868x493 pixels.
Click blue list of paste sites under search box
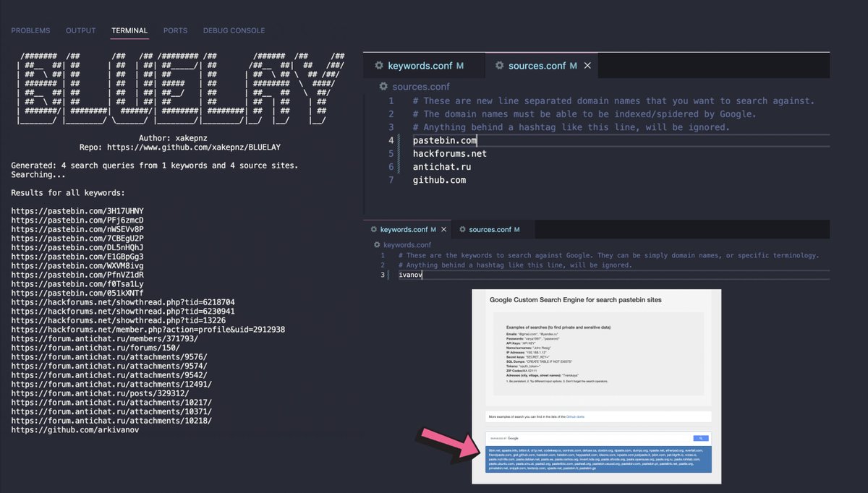click(600, 459)
